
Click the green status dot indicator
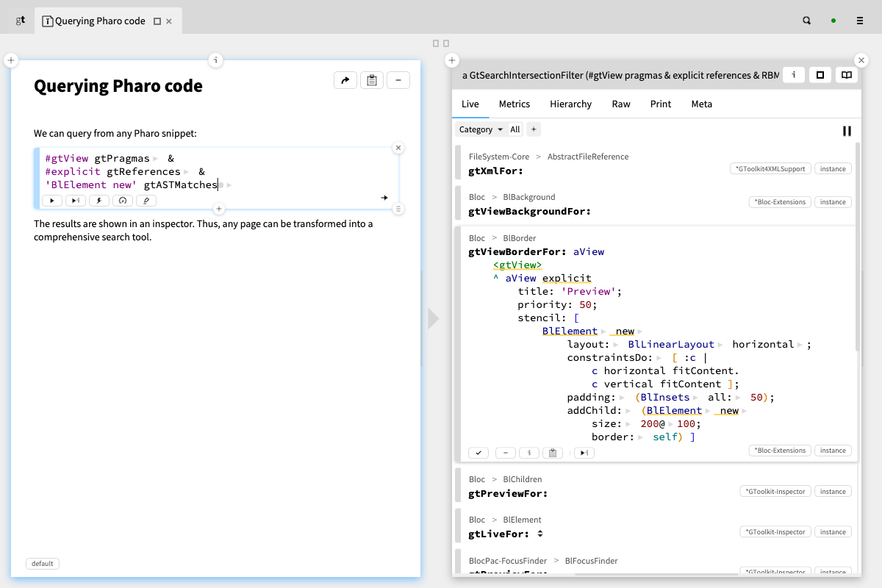(833, 21)
